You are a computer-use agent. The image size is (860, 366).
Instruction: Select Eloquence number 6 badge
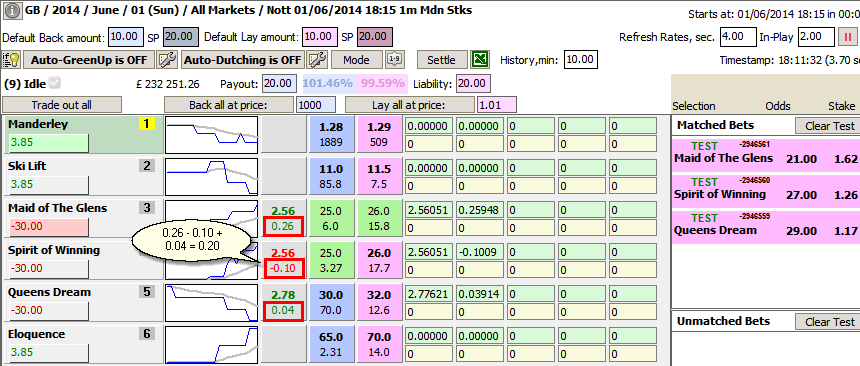pos(146,334)
